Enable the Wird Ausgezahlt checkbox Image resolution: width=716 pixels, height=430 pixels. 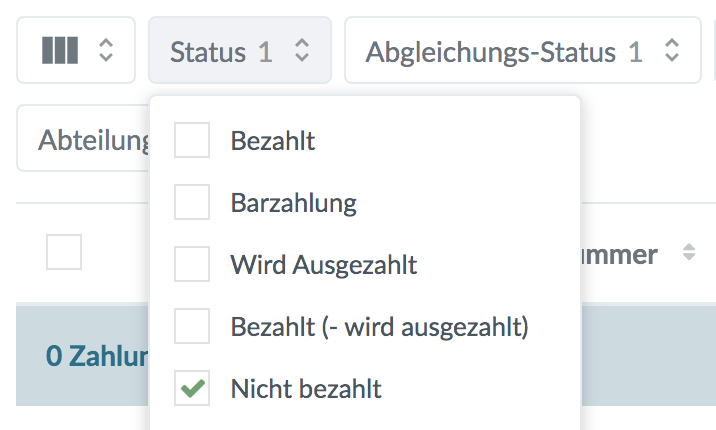tap(192, 265)
